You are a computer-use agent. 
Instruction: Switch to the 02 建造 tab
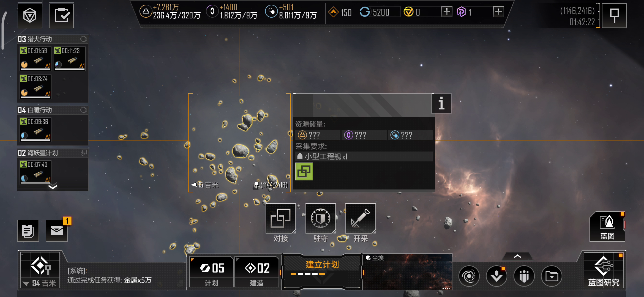click(x=257, y=272)
